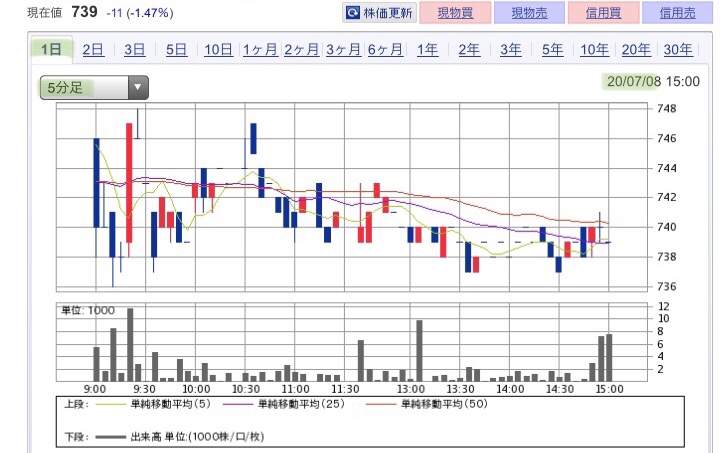The image size is (723, 453).
Task: Show the 6ヶ月 chart
Action: [385, 49]
